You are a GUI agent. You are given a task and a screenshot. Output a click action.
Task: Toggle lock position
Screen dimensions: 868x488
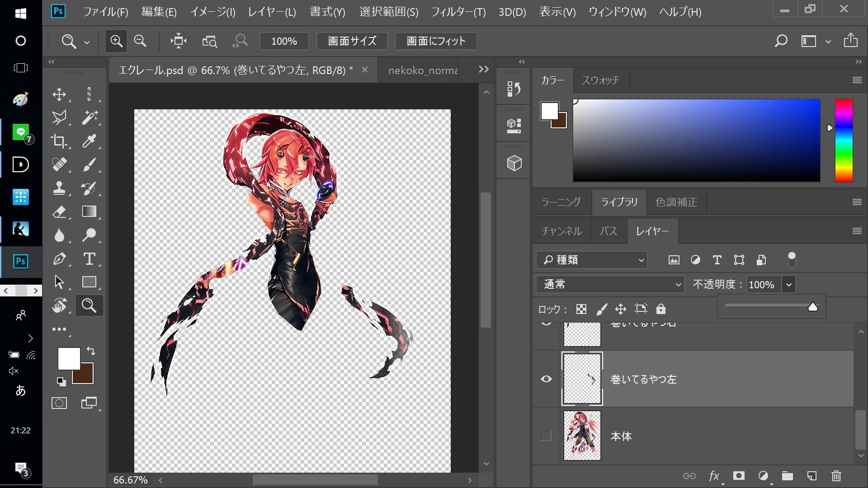[621, 309]
